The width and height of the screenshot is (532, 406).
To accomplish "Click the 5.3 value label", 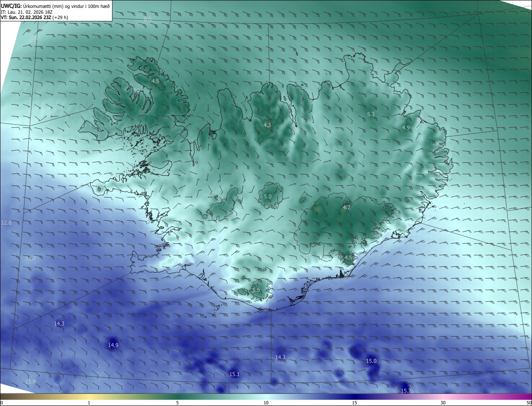I will pyautogui.click(x=371, y=114).
